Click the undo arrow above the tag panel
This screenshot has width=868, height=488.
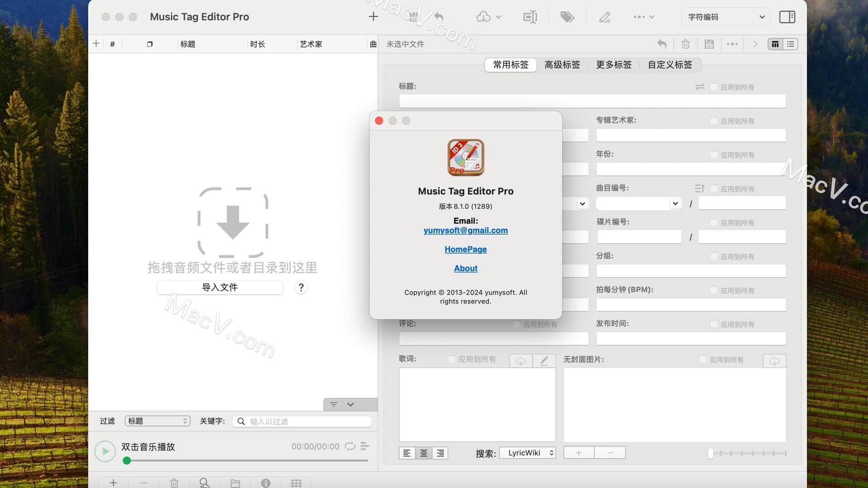pos(661,44)
